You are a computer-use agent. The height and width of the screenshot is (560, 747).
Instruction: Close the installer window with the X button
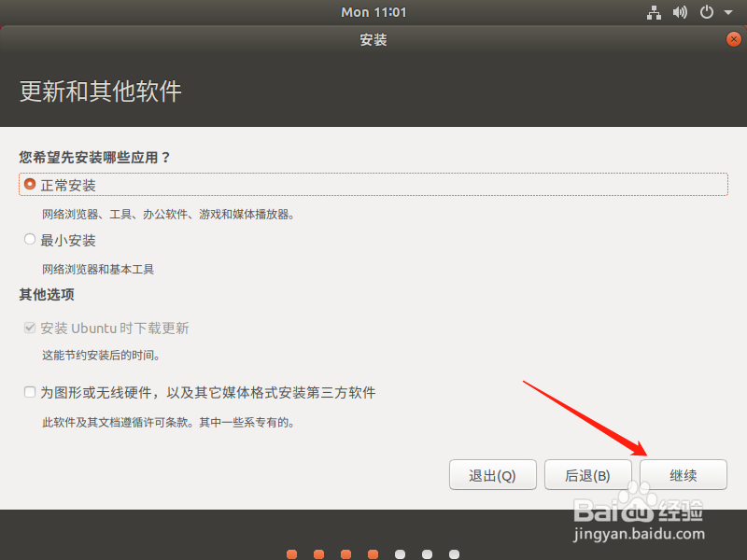[x=734, y=39]
